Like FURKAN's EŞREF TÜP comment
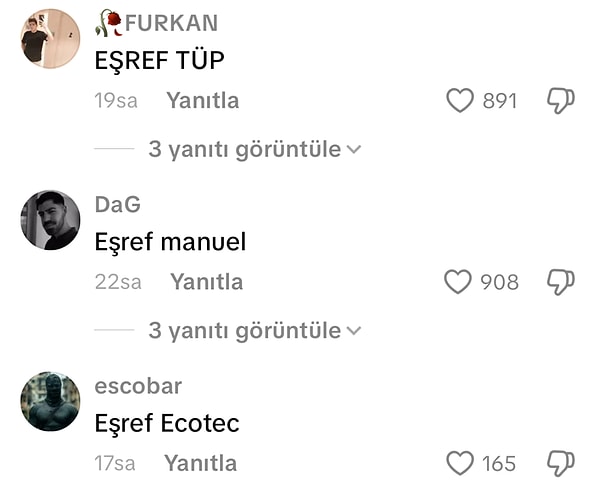 tap(460, 101)
